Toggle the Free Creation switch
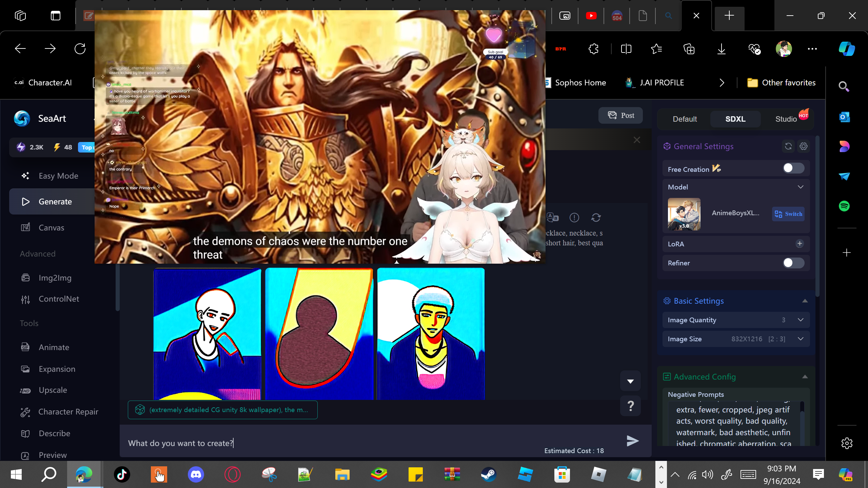Screen dimensions: 868x488 point(793,168)
